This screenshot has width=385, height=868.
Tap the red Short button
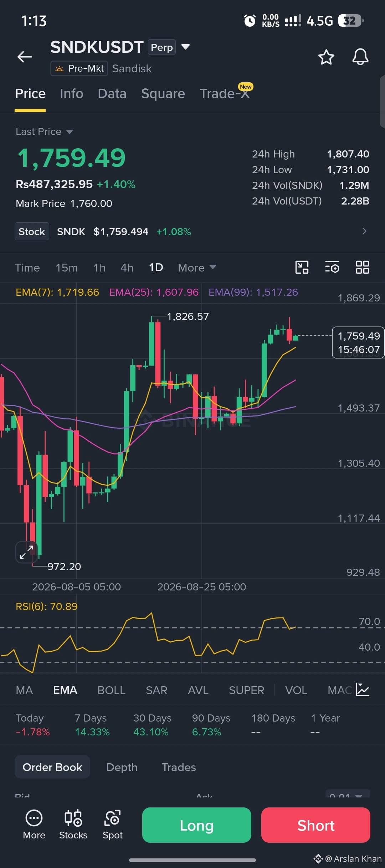(x=316, y=825)
